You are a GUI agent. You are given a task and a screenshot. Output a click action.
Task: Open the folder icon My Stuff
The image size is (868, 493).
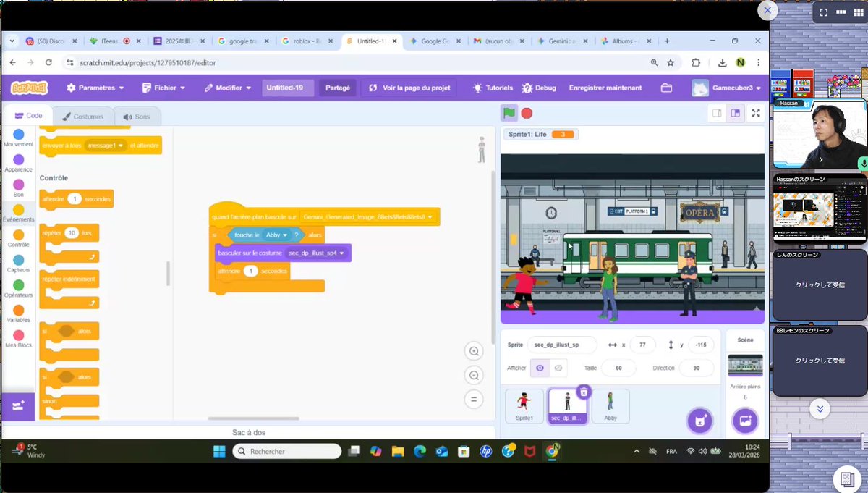(x=666, y=88)
